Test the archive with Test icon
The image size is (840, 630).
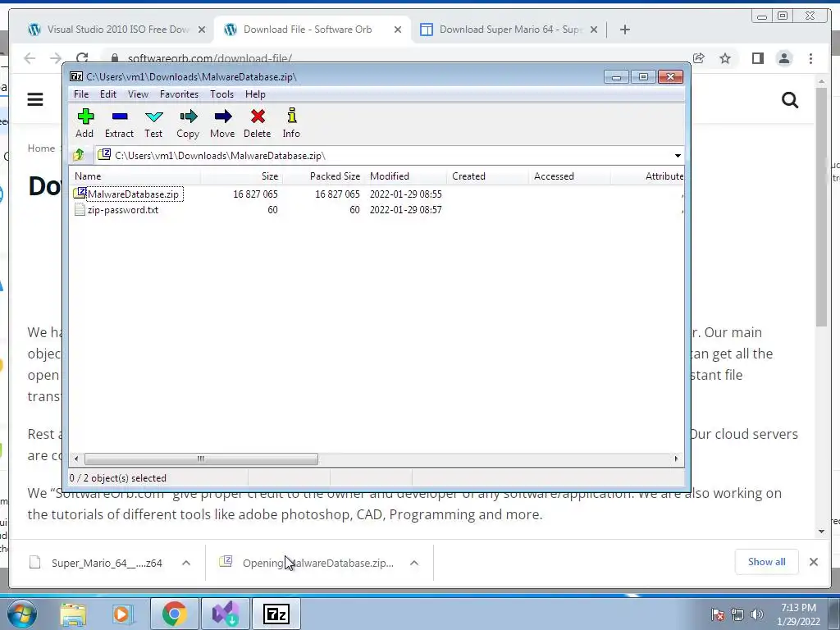pos(153,123)
